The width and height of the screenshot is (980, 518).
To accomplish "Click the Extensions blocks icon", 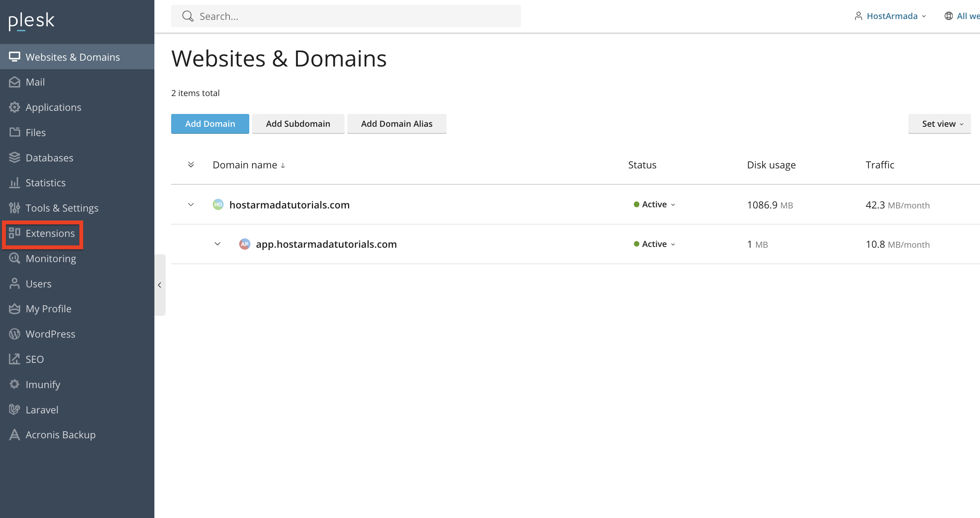I will pos(14,233).
